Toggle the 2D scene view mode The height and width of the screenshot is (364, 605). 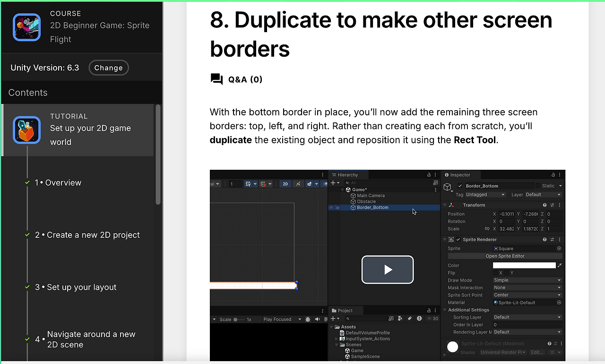(285, 184)
